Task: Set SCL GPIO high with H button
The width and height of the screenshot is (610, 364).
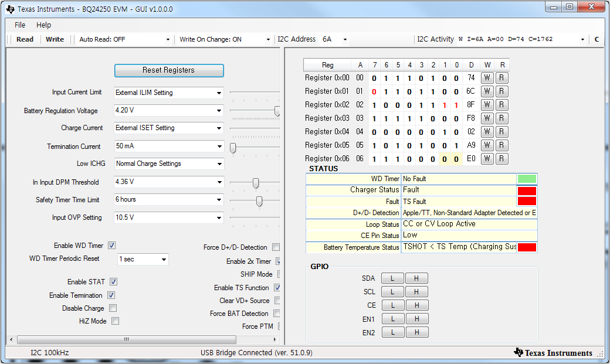Action: point(416,292)
